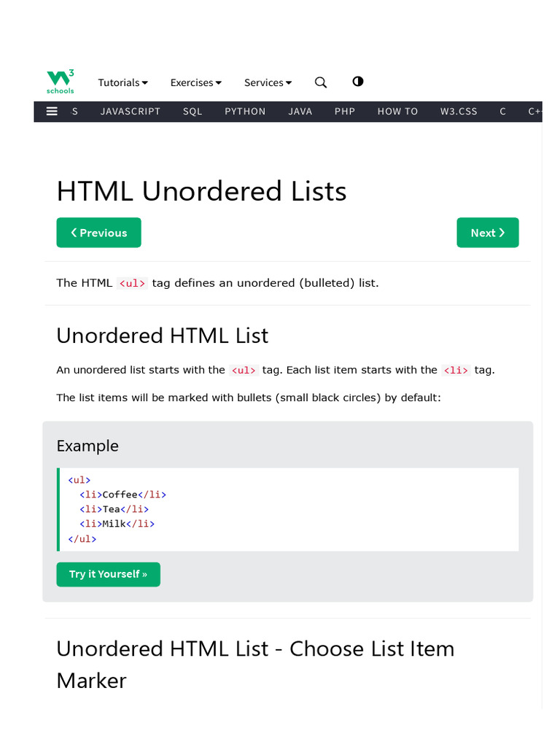Image resolution: width=560 pixels, height=747 pixels.
Task: Expand the Services dropdown
Action: point(268,82)
